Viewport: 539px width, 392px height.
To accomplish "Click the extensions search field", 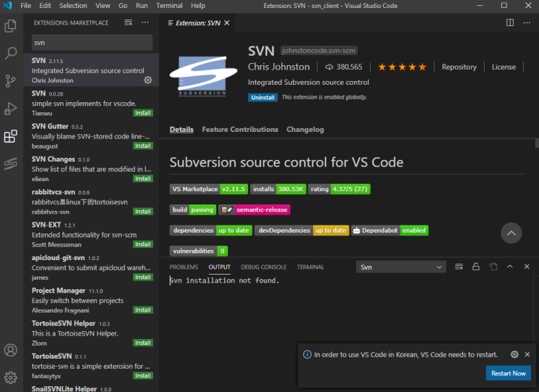I will pos(92,43).
